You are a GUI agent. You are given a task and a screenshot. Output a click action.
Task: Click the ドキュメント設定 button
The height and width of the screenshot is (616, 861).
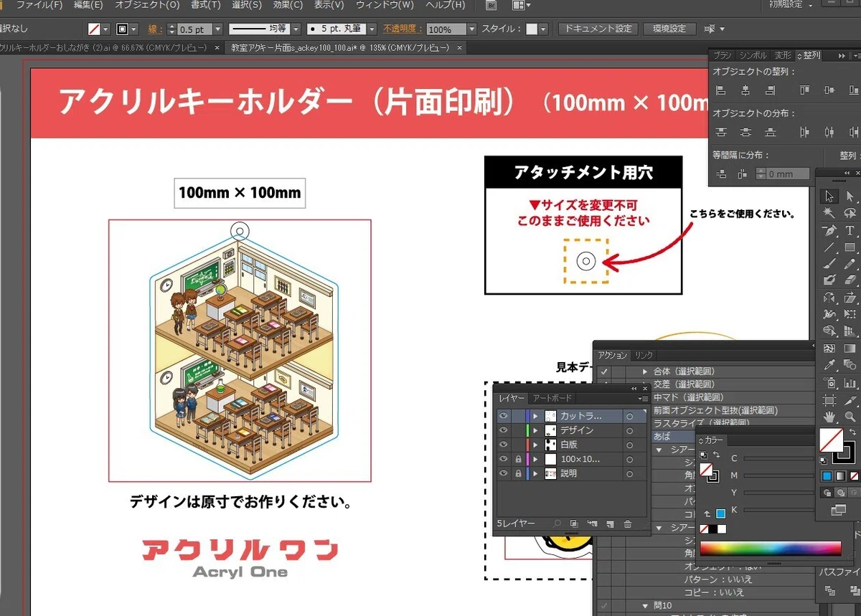point(598,29)
